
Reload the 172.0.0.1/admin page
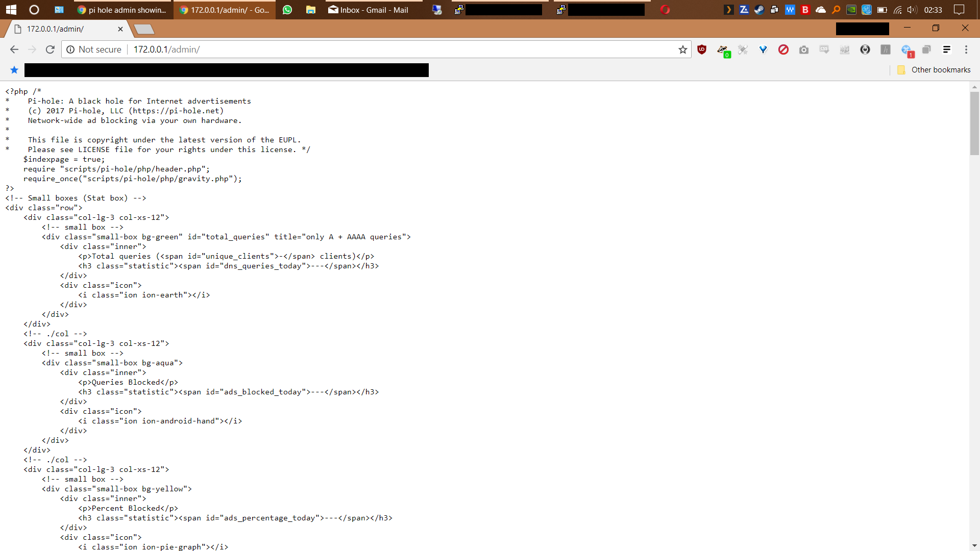coord(50,49)
